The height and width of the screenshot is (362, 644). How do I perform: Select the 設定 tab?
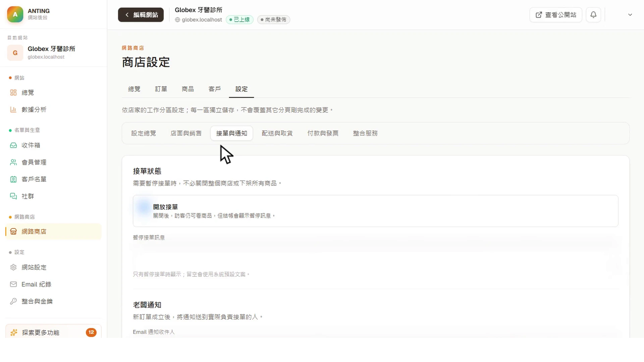coord(241,89)
